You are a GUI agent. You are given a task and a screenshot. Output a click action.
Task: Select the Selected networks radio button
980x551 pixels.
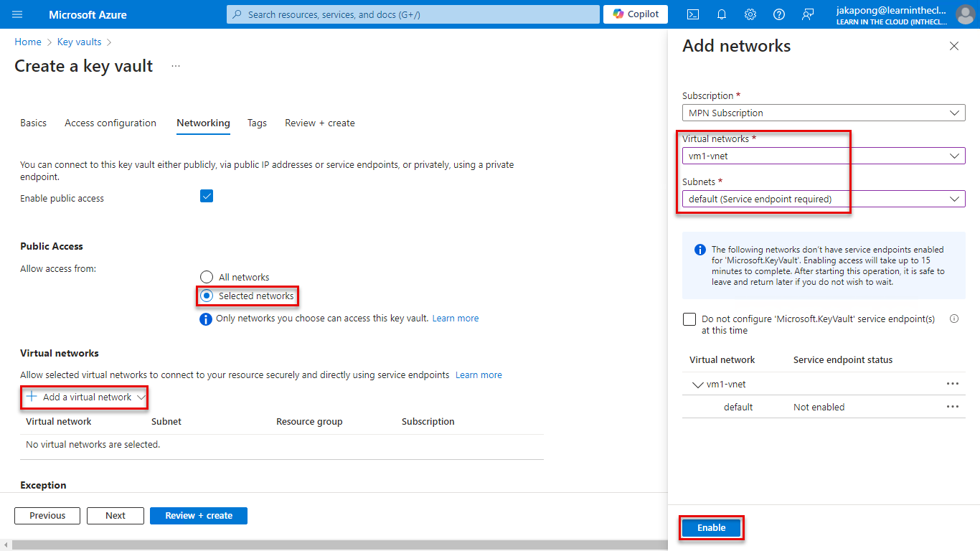207,296
